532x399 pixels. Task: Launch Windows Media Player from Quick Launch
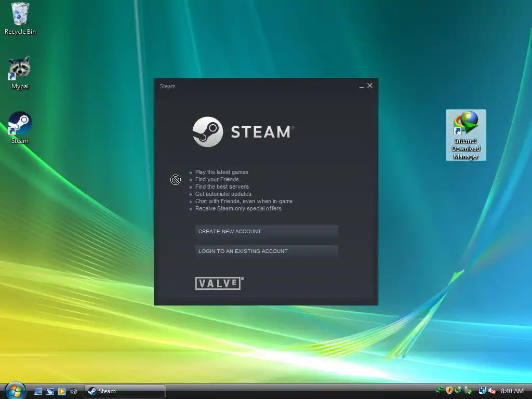point(62,391)
